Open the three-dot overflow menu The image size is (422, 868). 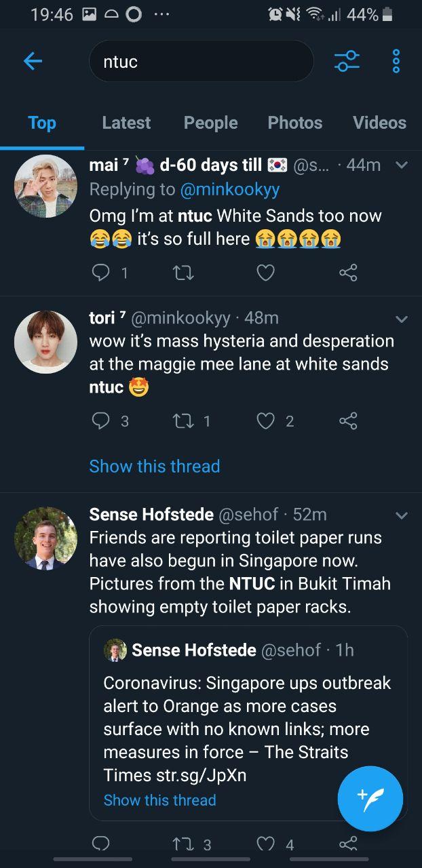pyautogui.click(x=396, y=62)
